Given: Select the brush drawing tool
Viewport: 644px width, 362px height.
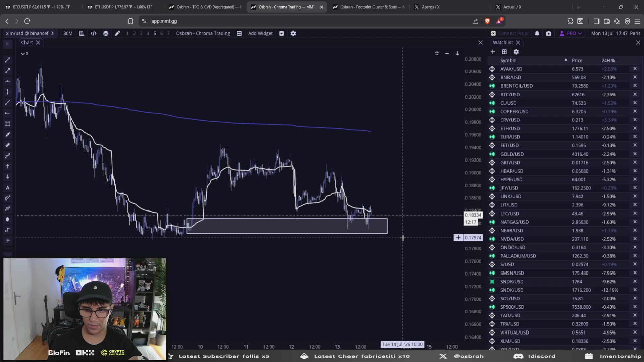Looking at the screenshot, I should pyautogui.click(x=7, y=134).
